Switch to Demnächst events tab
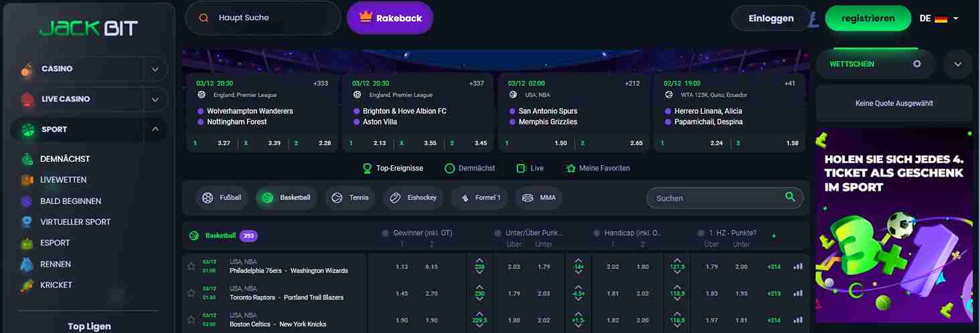 pyautogui.click(x=470, y=169)
